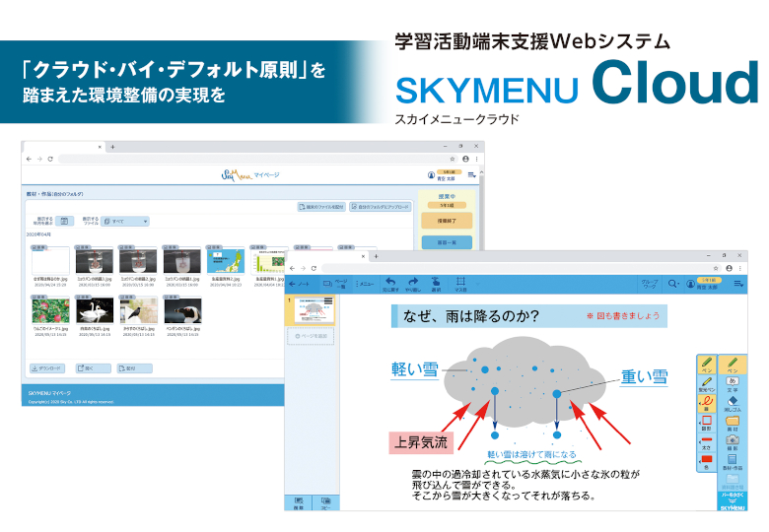Screen dimensions: 769x532
Task: Click the undo (元に戻す) arrow
Action: [x=390, y=283]
